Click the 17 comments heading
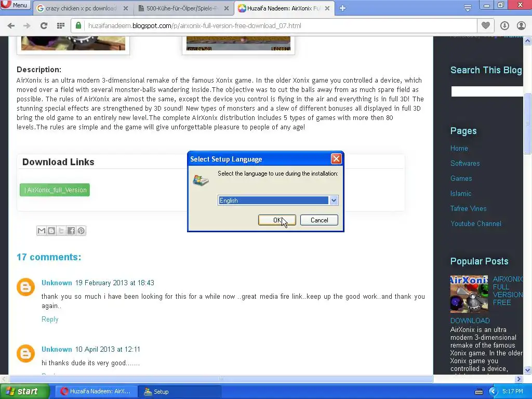 coord(49,257)
